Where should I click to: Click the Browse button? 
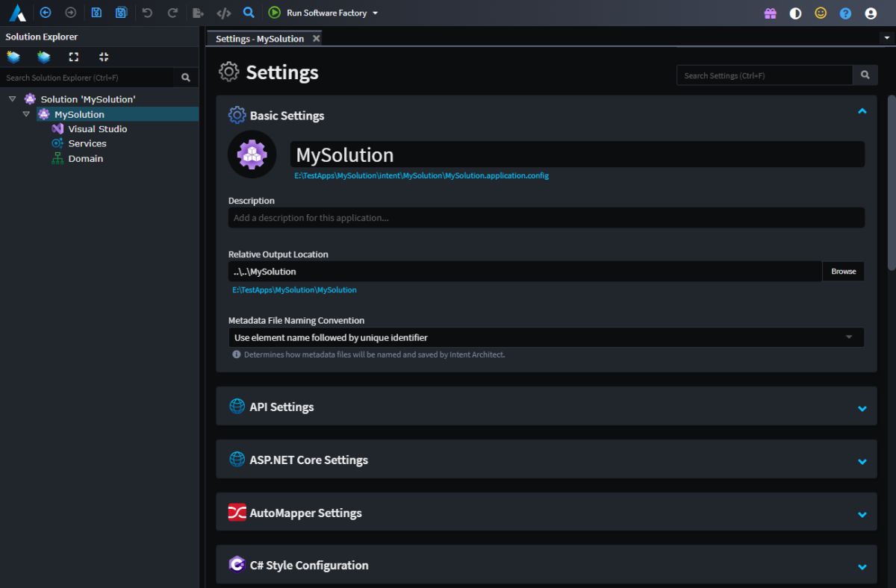pyautogui.click(x=843, y=271)
